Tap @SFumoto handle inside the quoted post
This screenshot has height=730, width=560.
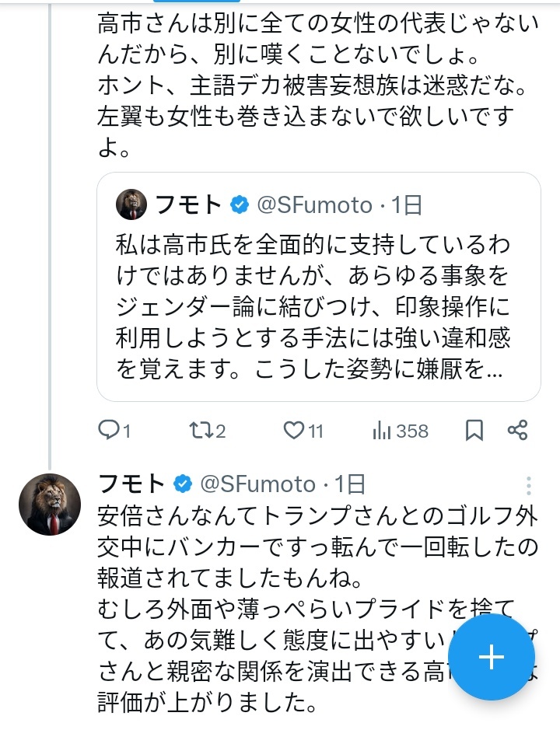click(x=314, y=205)
